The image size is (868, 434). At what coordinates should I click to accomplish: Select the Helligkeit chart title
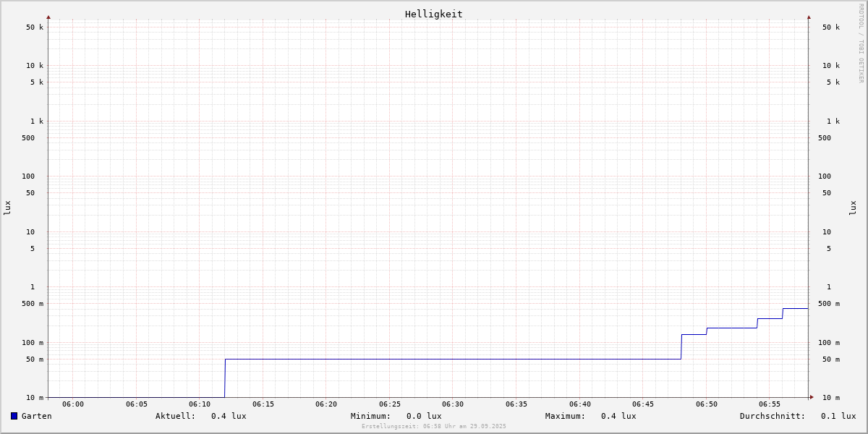(x=433, y=14)
